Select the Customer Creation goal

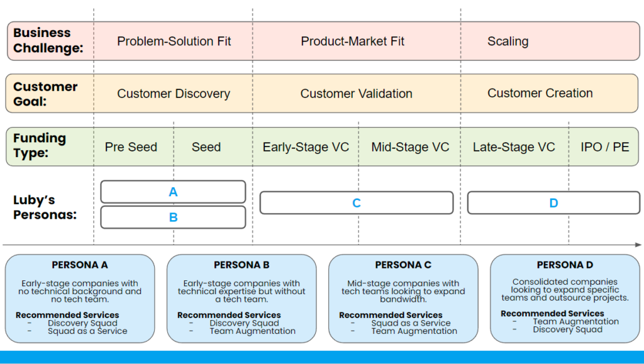coord(540,93)
